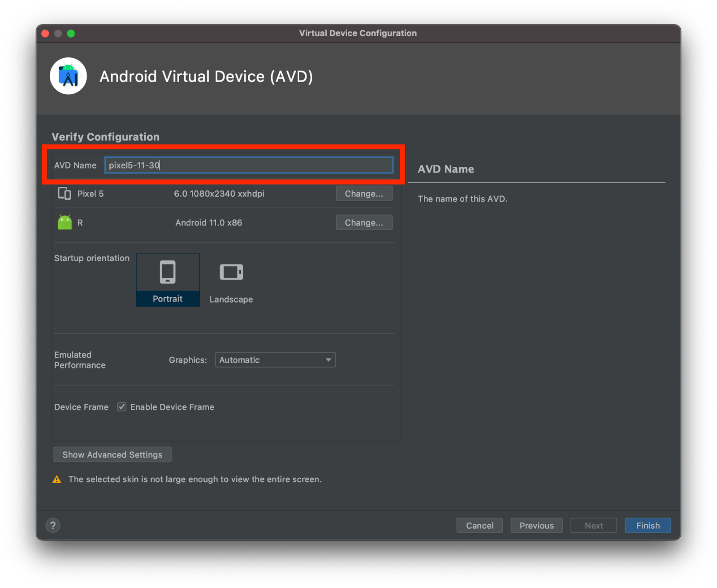Click the '6.0 1080x2340 xxhdpi' text
Image resolution: width=717 pixels, height=588 pixels.
coord(219,194)
